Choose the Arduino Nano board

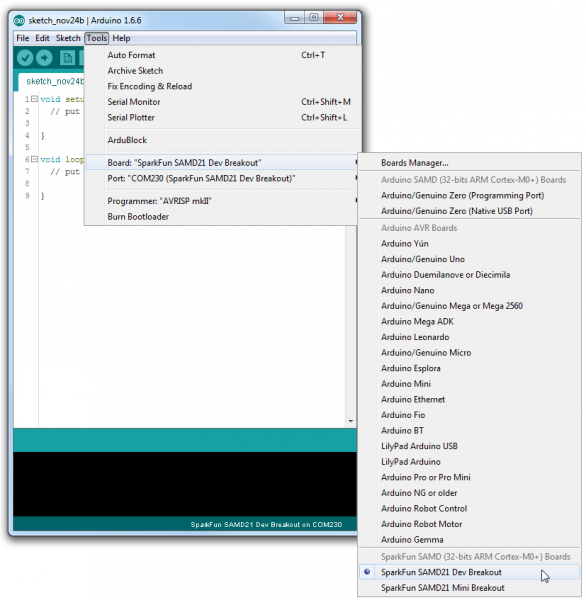point(469,290)
